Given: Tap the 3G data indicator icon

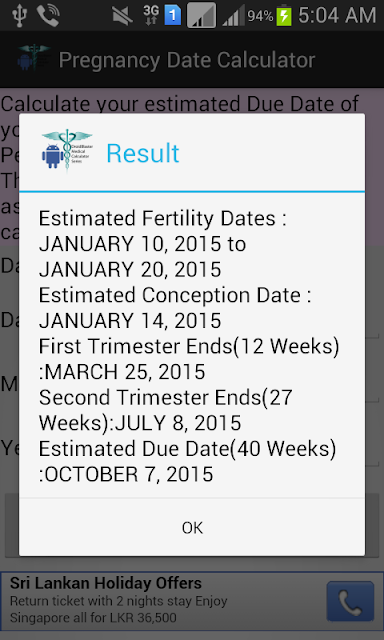Looking at the screenshot, I should click(151, 16).
